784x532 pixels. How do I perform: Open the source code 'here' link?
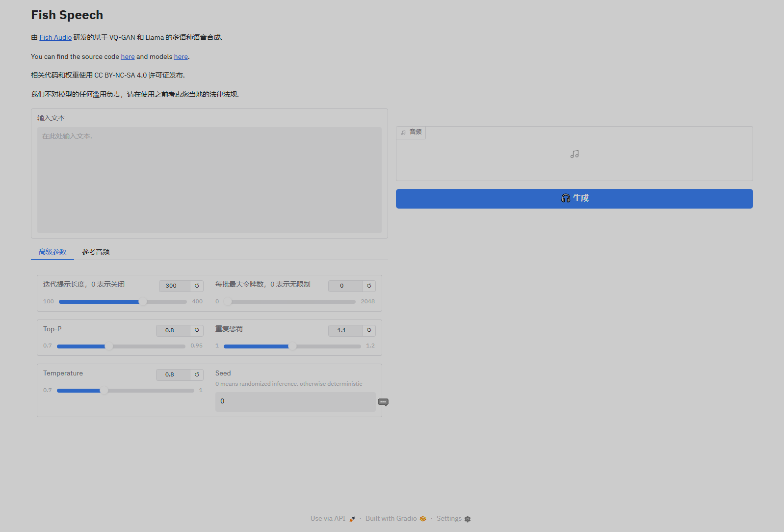pyautogui.click(x=128, y=56)
